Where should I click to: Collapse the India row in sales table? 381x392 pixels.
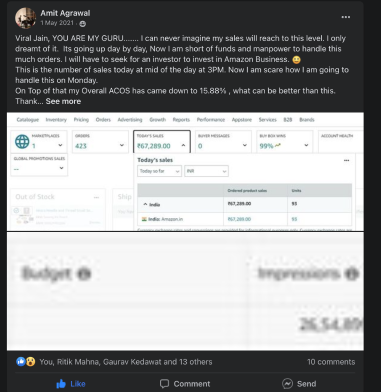click(146, 204)
